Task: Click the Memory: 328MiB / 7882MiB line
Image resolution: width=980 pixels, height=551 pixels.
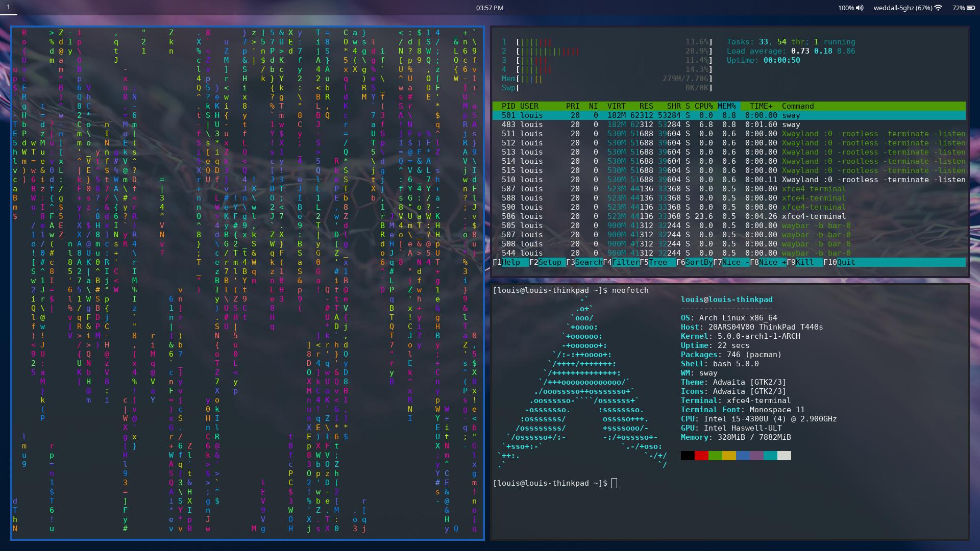Action: click(x=736, y=437)
